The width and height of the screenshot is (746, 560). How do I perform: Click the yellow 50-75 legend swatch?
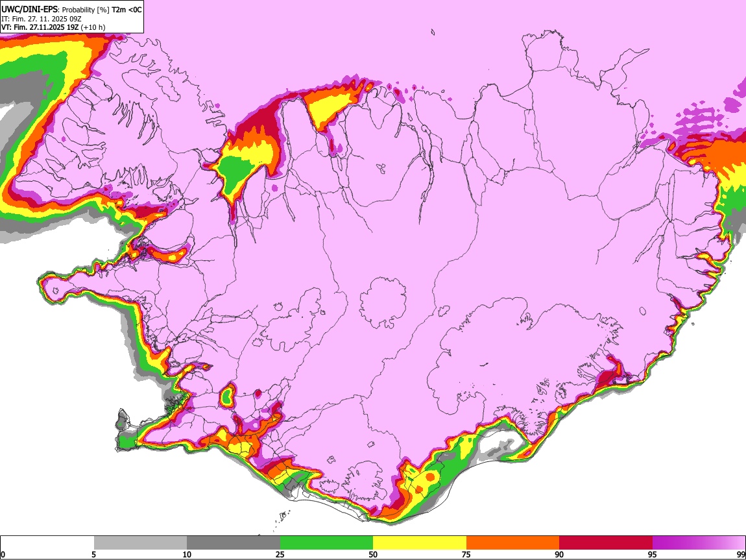coord(420,543)
